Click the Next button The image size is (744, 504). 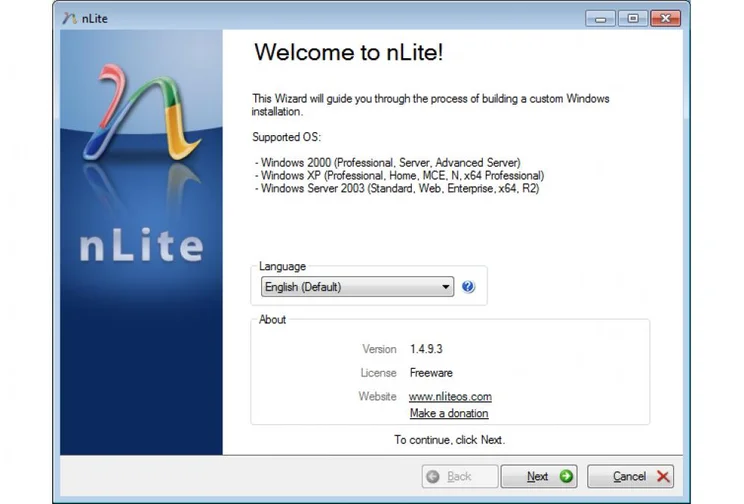pyautogui.click(x=539, y=476)
